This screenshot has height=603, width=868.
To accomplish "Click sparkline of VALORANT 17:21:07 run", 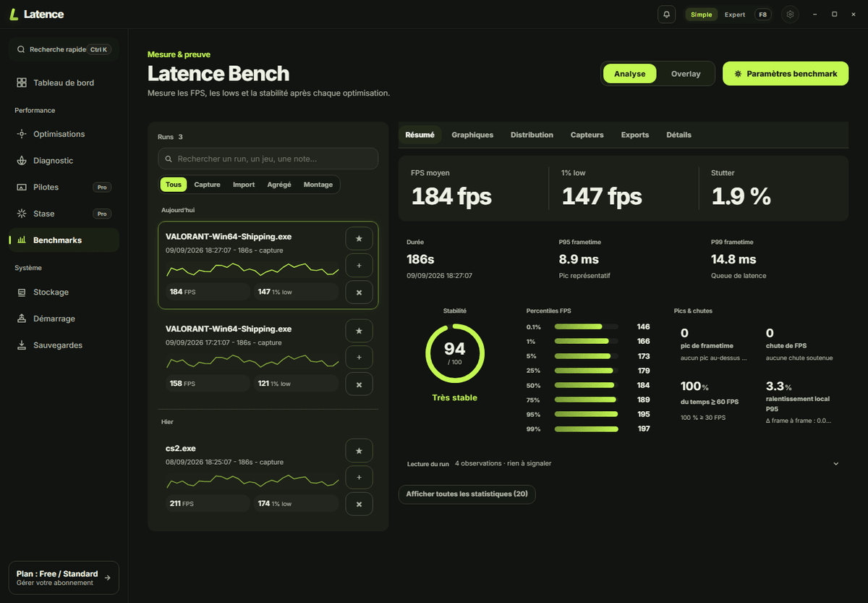I will click(252, 361).
